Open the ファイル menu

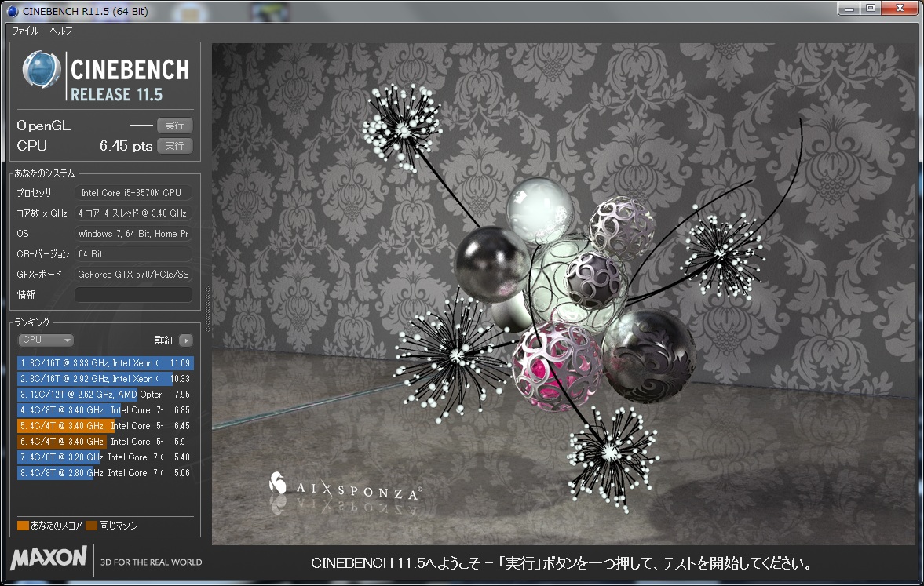(24, 31)
